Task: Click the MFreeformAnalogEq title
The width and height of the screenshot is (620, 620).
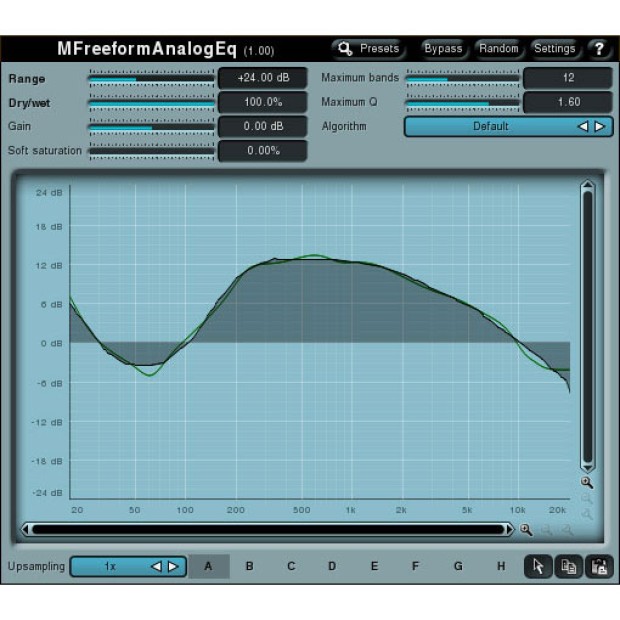Action: coord(147,49)
